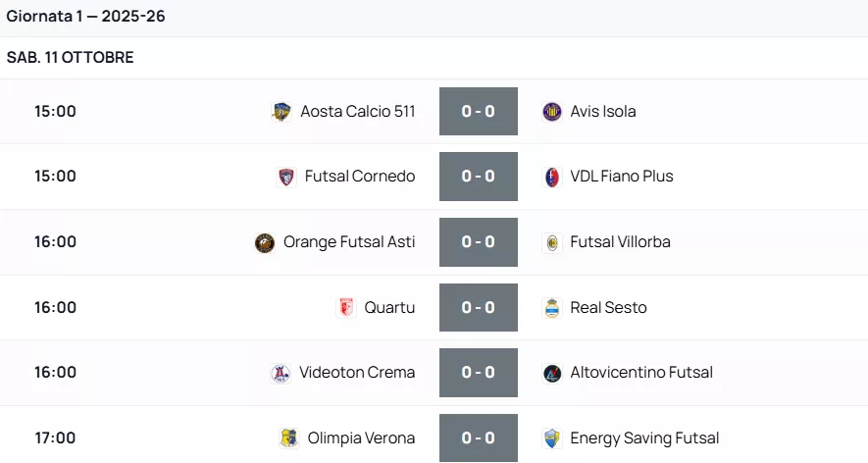Click the Videoton Crema team logo

tap(281, 373)
